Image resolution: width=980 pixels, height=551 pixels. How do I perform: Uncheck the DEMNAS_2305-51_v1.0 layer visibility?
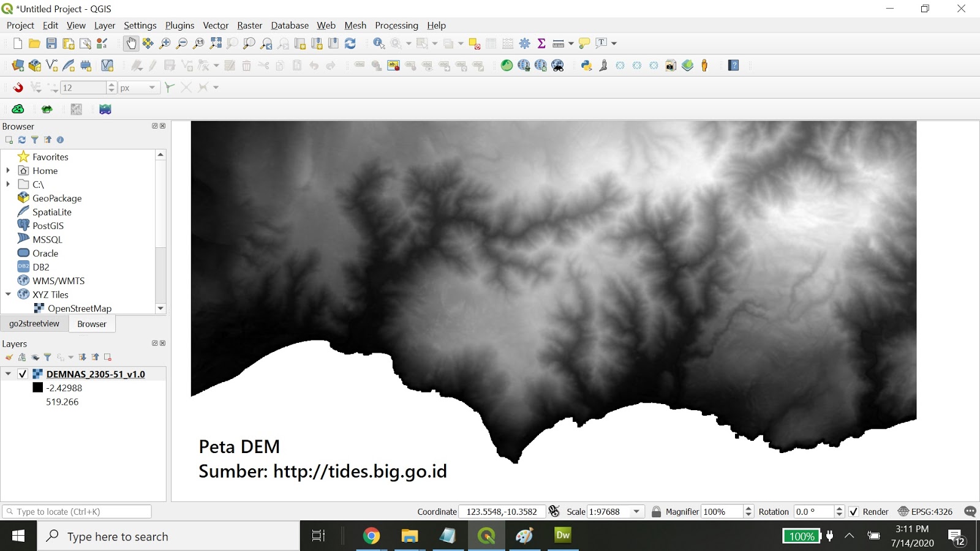pyautogui.click(x=23, y=373)
